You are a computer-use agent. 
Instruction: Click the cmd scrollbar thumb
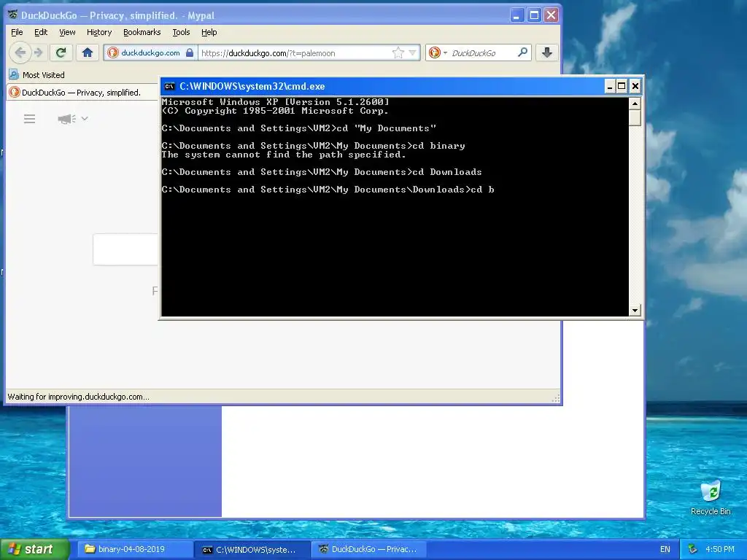[x=635, y=117]
